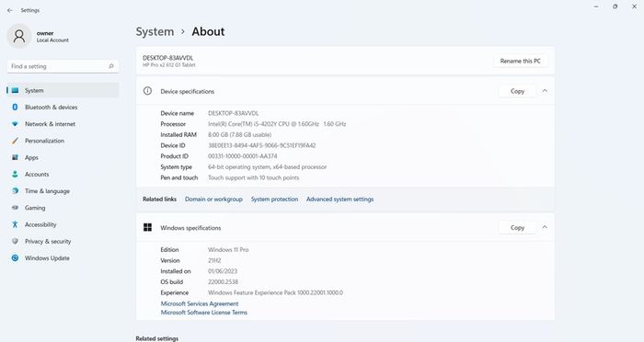Viewport: 644px width, 342px height.
Task: Select the Device ID value text
Action: click(x=261, y=145)
